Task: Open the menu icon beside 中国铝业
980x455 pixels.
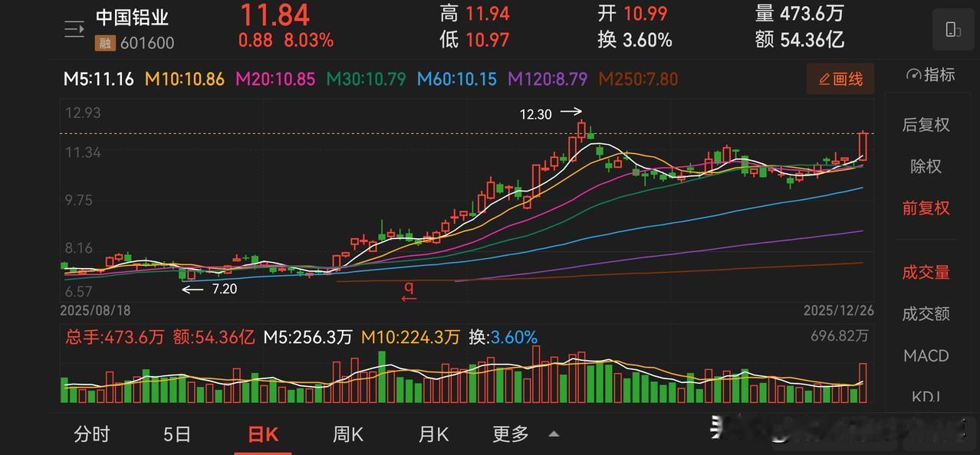Action: (74, 30)
